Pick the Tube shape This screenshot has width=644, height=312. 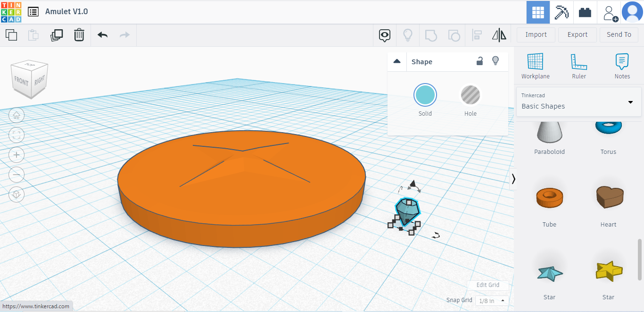(x=549, y=198)
